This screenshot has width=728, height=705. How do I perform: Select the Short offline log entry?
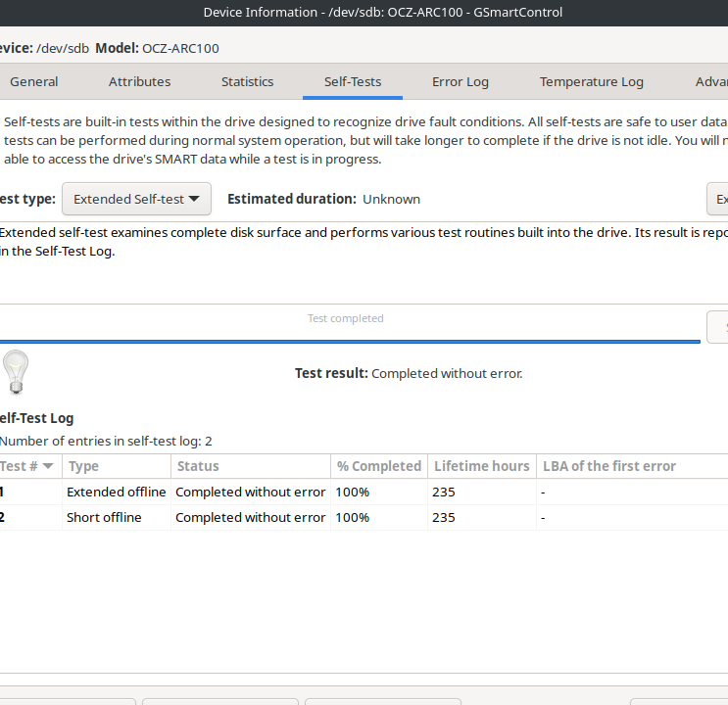tap(104, 517)
